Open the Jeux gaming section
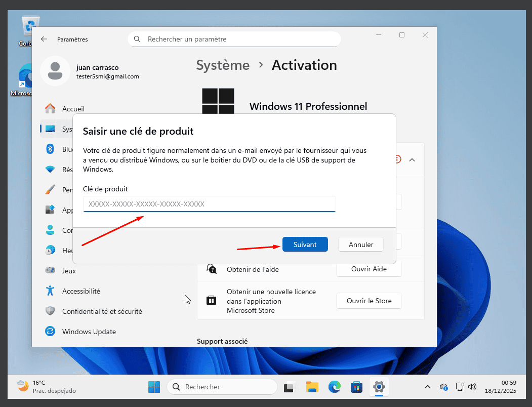The image size is (532, 407). [x=69, y=271]
